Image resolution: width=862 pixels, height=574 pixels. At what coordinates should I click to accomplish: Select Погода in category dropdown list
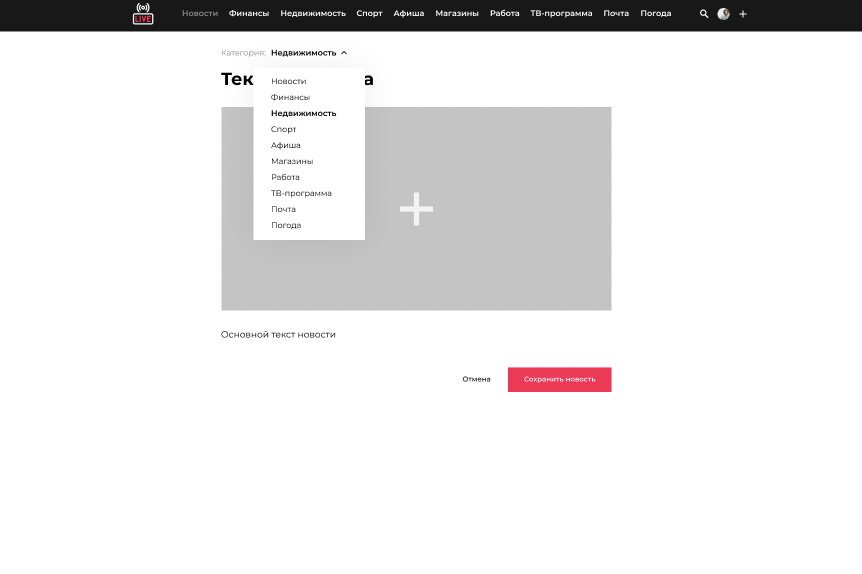[286, 225]
